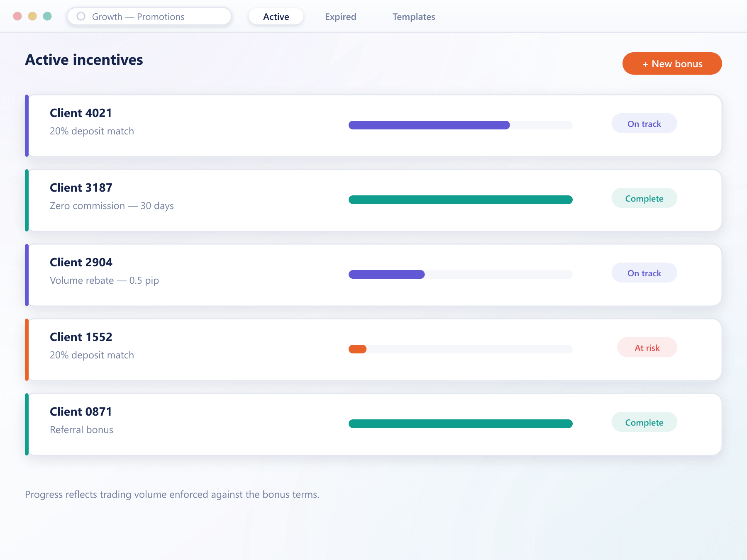Create a new bonus with + New bonus
Viewport: 747px width, 560px height.
tap(672, 63)
